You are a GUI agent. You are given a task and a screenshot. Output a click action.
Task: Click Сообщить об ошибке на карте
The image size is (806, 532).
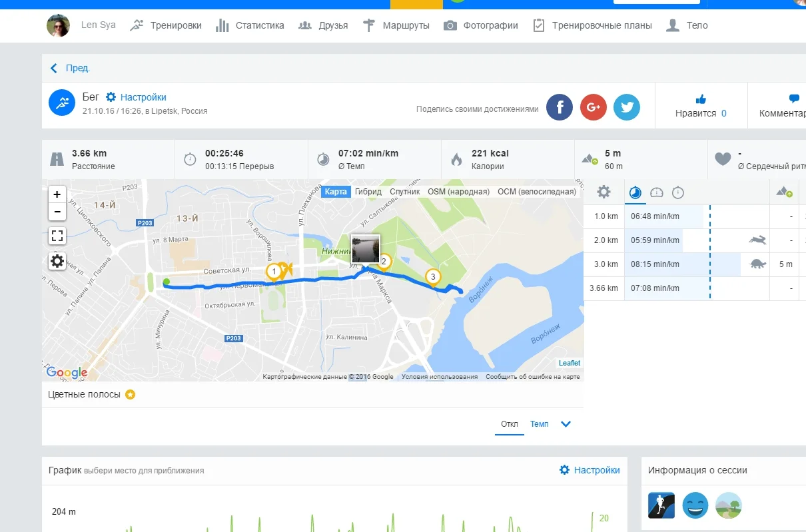pos(532,377)
